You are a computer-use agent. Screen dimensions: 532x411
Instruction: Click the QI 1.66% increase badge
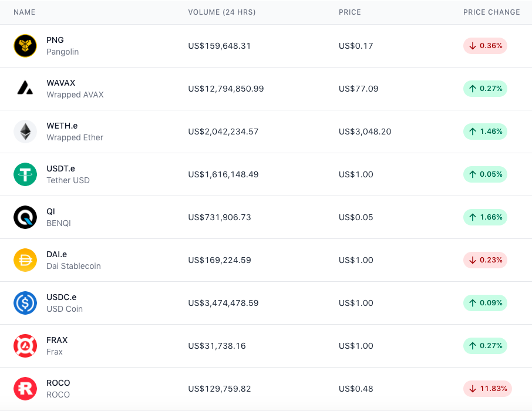point(485,217)
